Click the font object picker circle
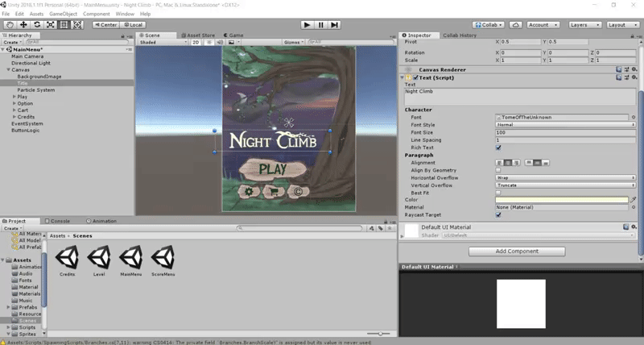 [634, 117]
